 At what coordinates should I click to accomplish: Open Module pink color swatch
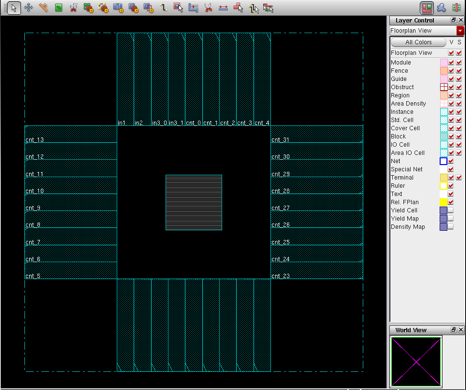point(444,62)
